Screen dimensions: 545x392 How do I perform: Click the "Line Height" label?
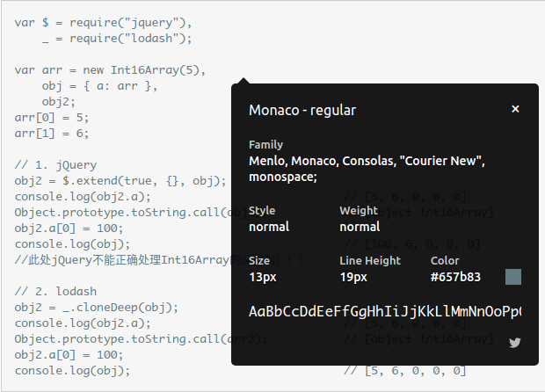tap(370, 261)
